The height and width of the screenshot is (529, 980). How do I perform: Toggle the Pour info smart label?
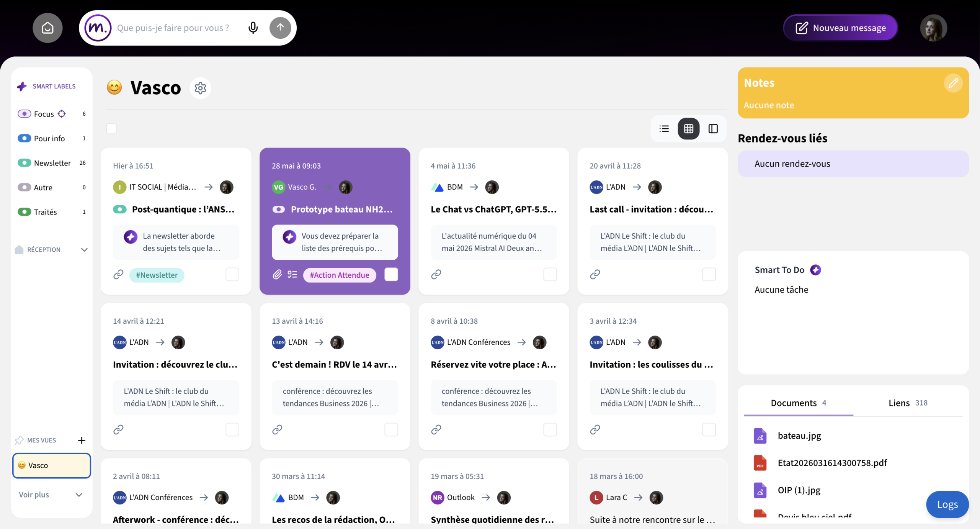[x=24, y=138]
